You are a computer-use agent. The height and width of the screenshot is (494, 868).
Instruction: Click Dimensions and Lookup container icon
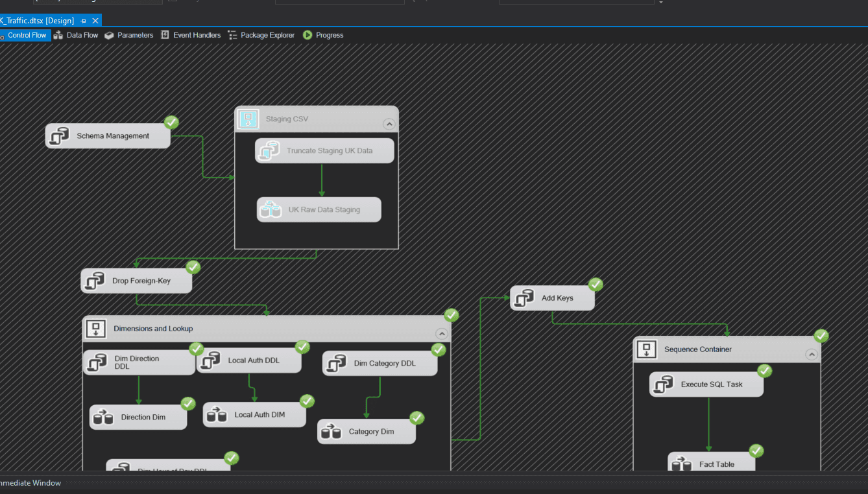point(96,329)
